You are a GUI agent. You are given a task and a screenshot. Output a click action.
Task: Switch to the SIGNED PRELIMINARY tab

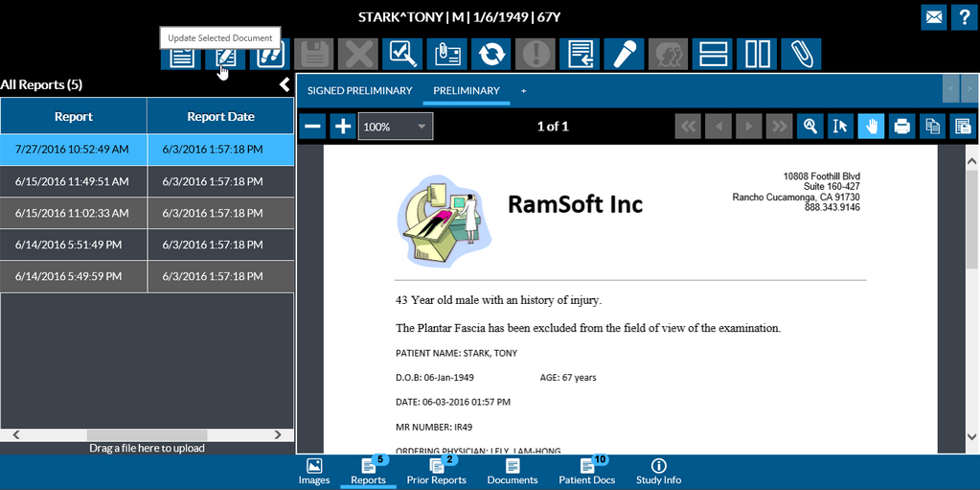(359, 91)
